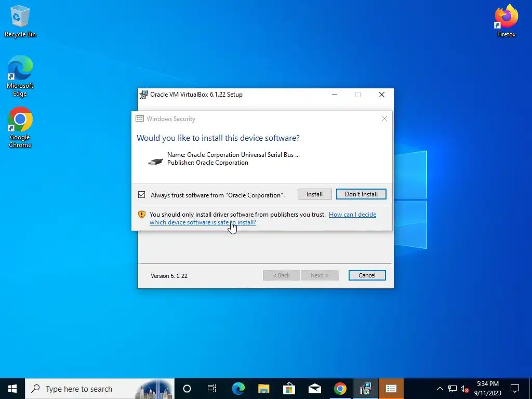Viewport: 532px width, 399px height.
Task: Click the USB device plug icon
Action: click(155, 162)
